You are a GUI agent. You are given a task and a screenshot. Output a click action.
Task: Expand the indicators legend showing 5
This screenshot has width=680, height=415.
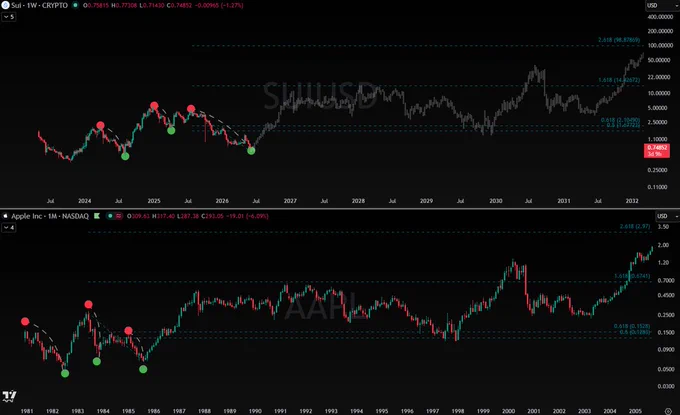(9, 17)
